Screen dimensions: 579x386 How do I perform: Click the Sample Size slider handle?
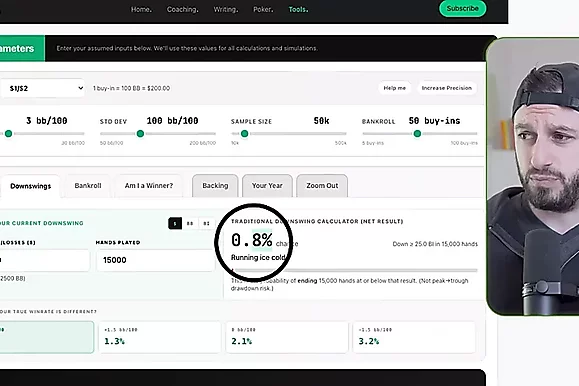tap(244, 133)
